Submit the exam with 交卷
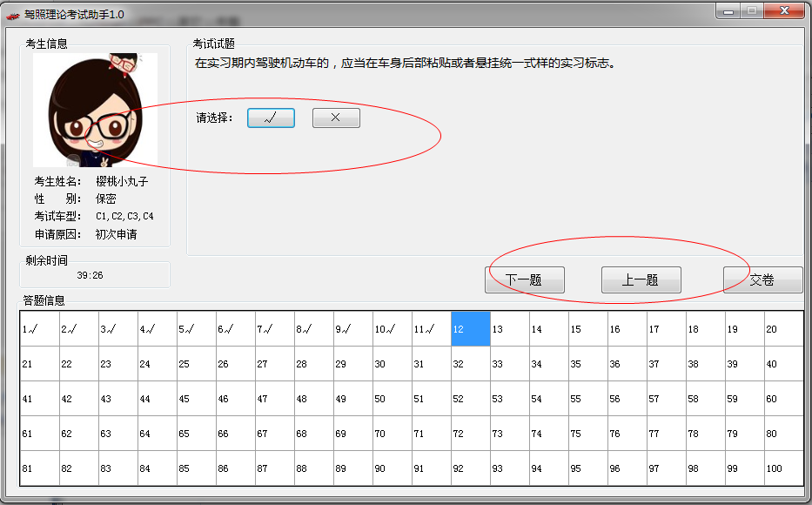This screenshot has width=812, height=505. click(x=762, y=280)
